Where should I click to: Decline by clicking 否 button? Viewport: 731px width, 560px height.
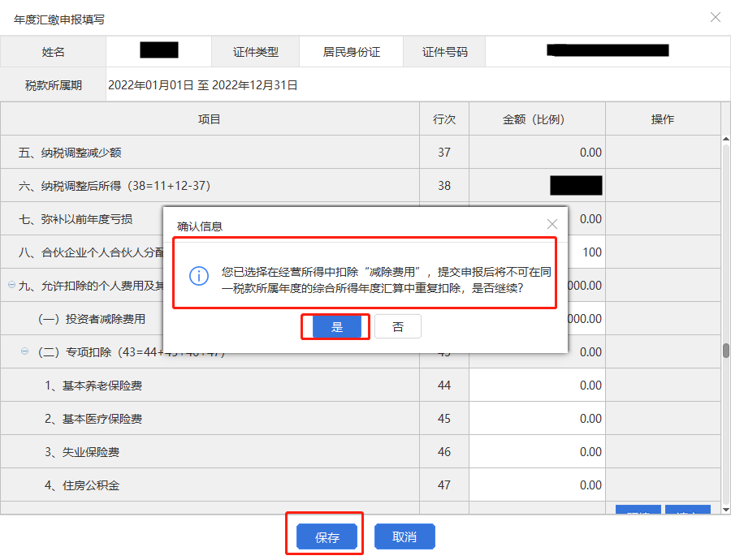(398, 327)
